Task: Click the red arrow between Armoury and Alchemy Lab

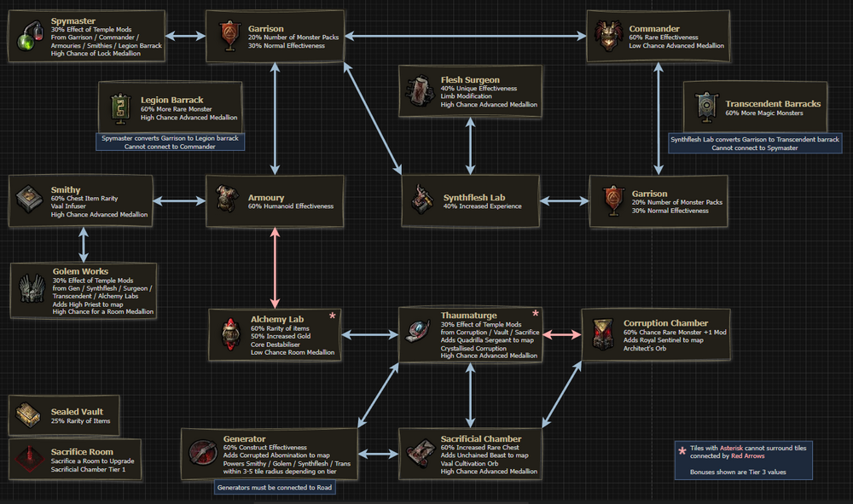Action: click(275, 268)
